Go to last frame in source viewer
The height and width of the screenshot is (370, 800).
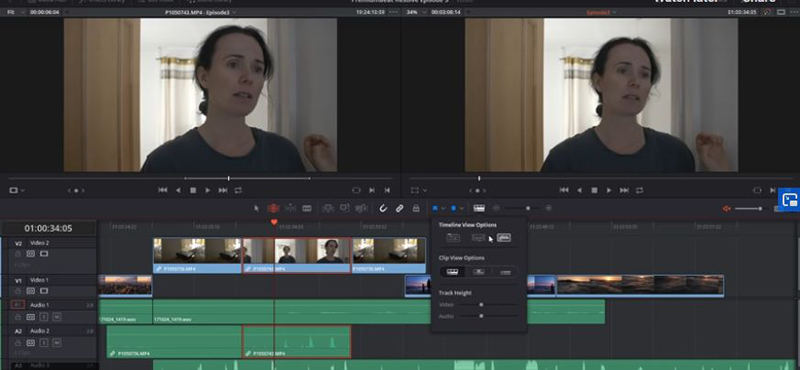tap(223, 190)
